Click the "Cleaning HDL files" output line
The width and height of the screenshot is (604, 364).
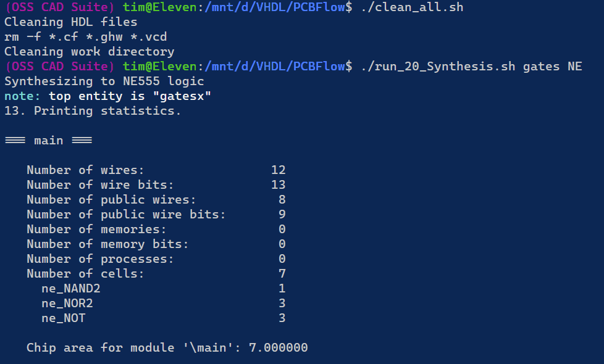point(70,22)
